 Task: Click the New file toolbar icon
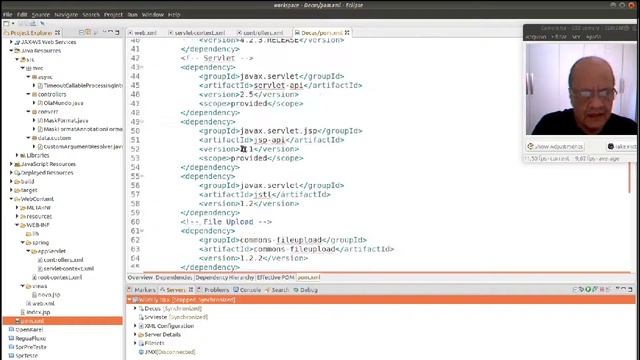[x=7, y=24]
